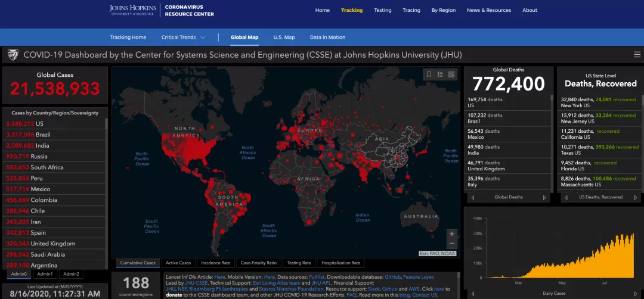Select Italy row in Global Deaths list
This screenshot has width=644, height=299.
pyautogui.click(x=507, y=182)
